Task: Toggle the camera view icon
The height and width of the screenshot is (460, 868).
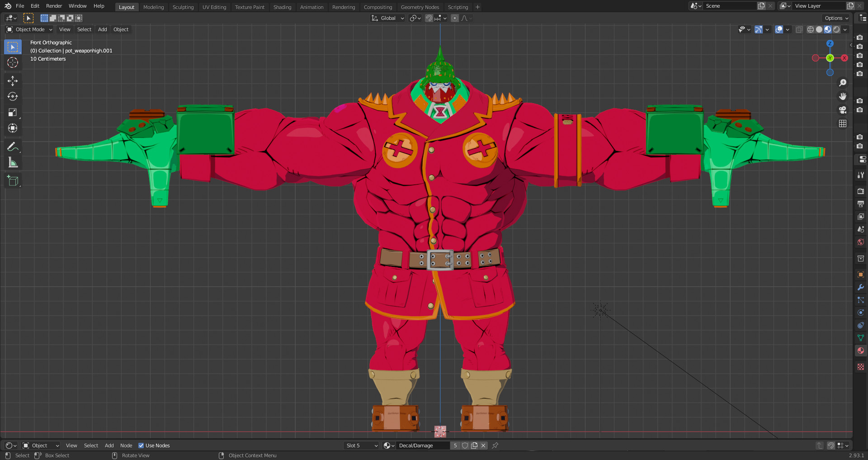Action: pos(843,110)
